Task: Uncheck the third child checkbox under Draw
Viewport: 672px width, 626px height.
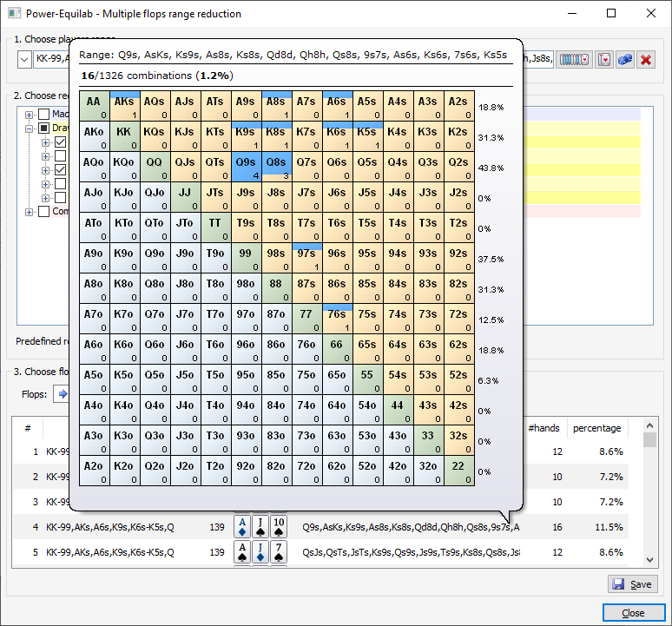Action: pyautogui.click(x=61, y=169)
